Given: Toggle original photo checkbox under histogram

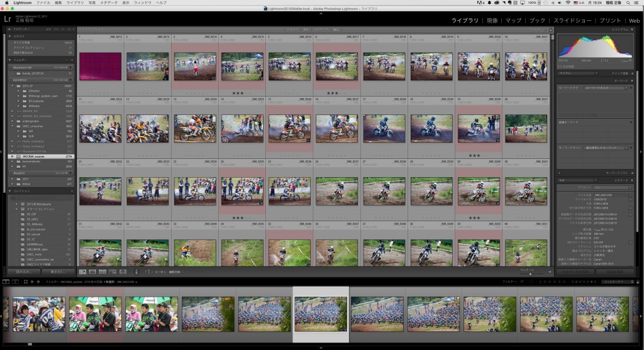Looking at the screenshot, I should pyautogui.click(x=560, y=67).
